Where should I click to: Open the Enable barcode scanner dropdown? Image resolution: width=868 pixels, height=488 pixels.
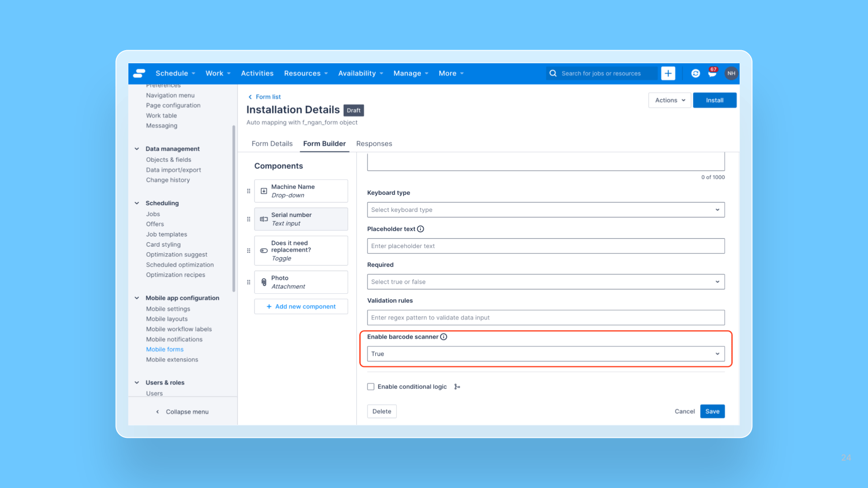[546, 354]
